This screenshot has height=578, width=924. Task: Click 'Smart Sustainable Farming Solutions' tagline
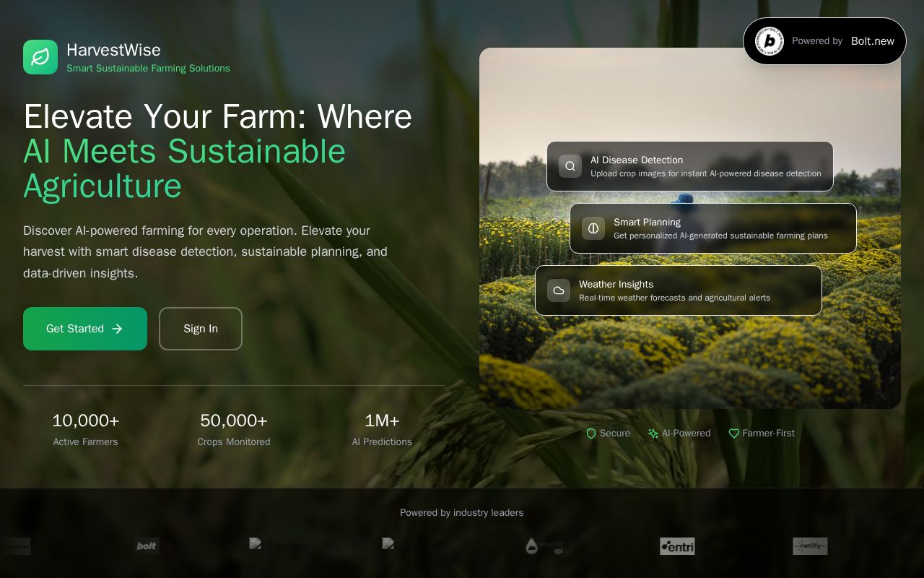pos(148,69)
